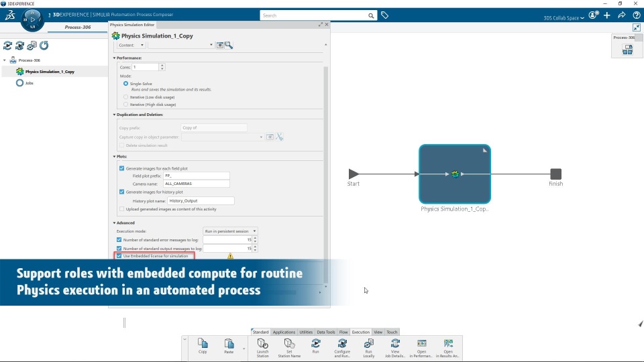This screenshot has height=362, width=644.
Task: Toggle Number of standard error messages checkbox
Action: (x=119, y=240)
